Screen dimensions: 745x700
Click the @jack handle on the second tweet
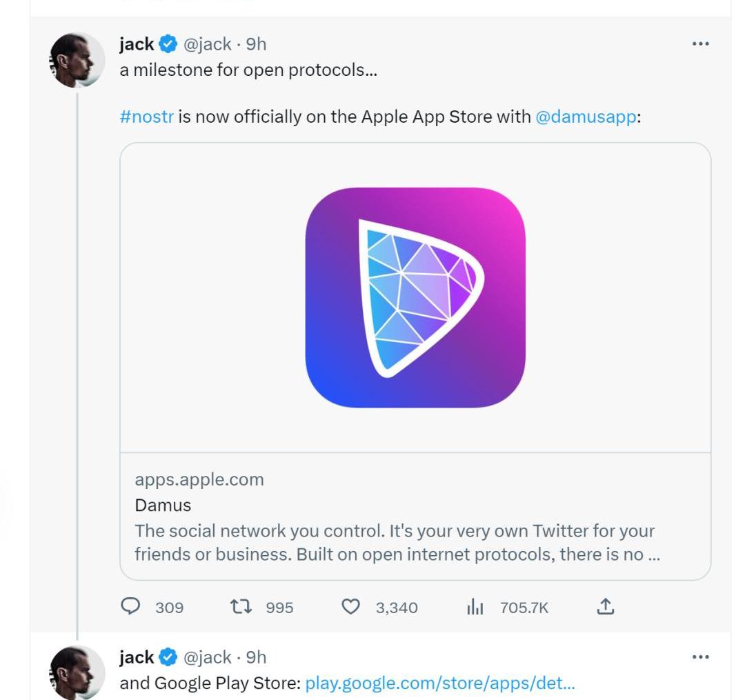207,657
